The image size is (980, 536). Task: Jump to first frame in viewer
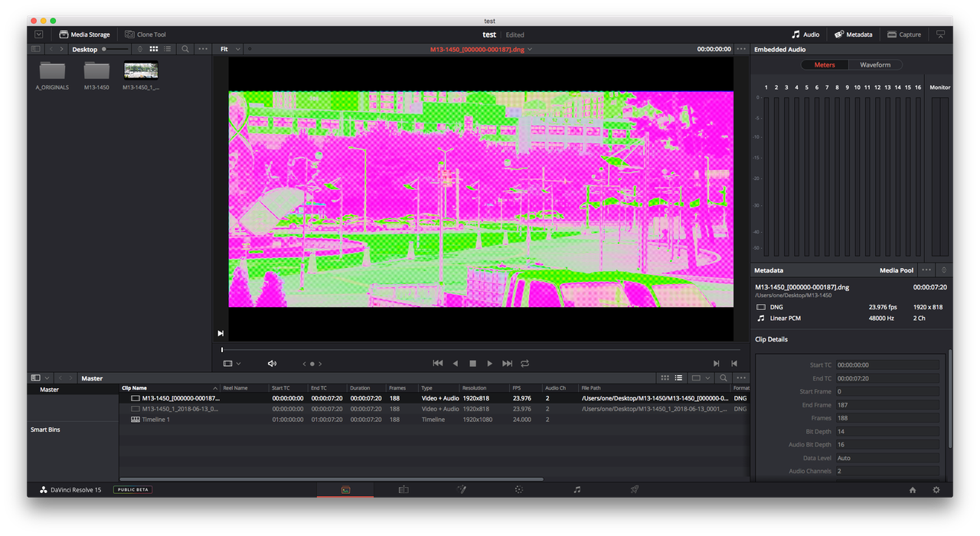coord(438,364)
